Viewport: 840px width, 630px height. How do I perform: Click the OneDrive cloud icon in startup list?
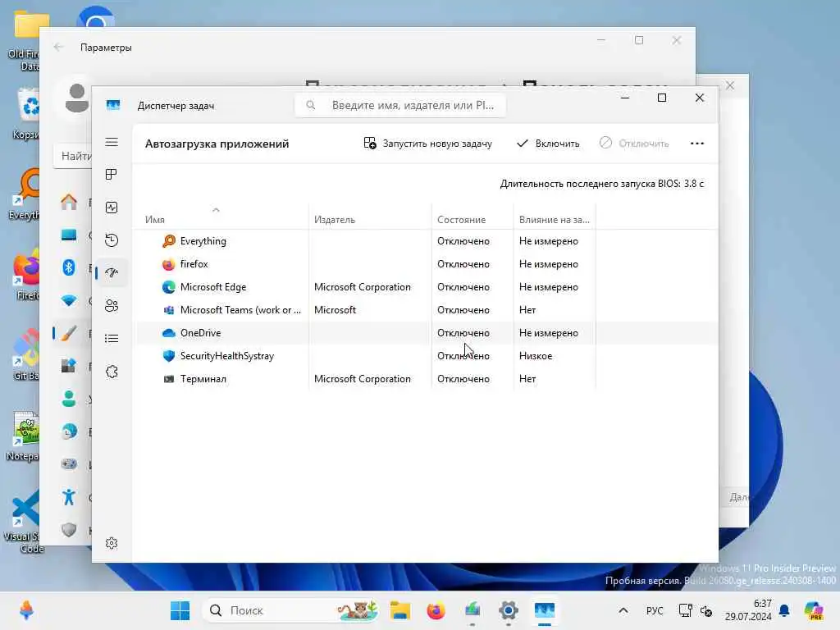coord(169,333)
